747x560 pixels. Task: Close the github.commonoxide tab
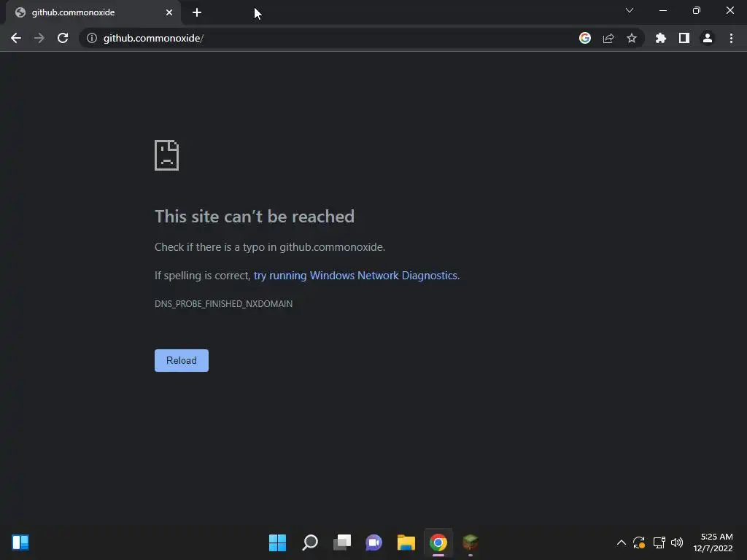pyautogui.click(x=169, y=12)
